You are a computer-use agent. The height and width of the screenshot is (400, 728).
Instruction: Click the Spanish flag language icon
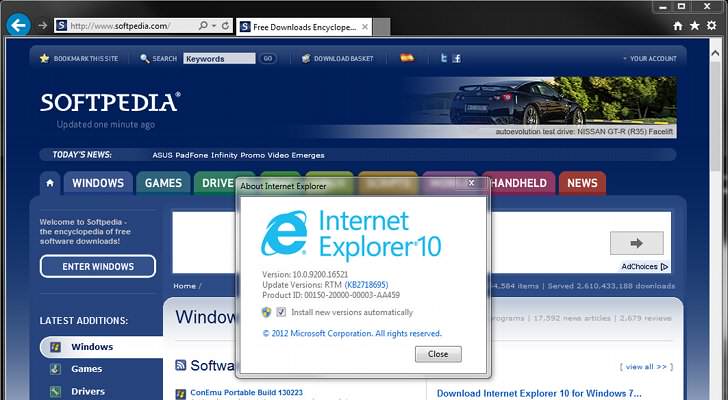coord(407,59)
